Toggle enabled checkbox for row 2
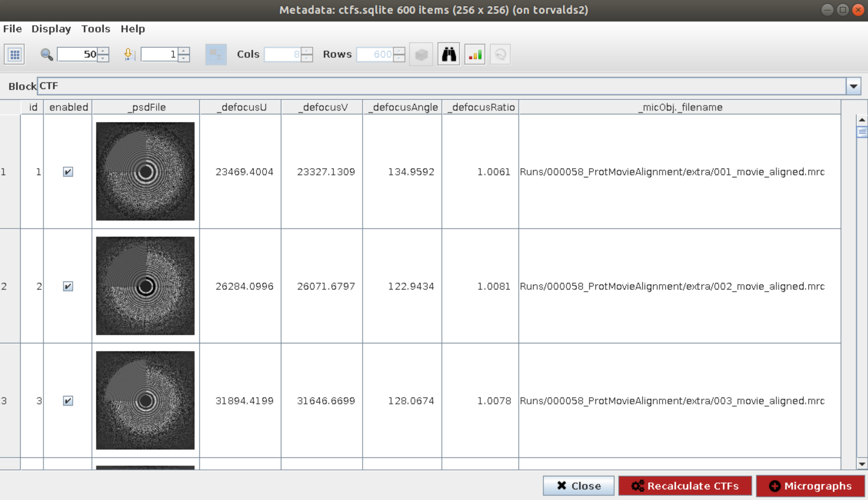Viewport: 868px width, 500px height. pyautogui.click(x=68, y=286)
